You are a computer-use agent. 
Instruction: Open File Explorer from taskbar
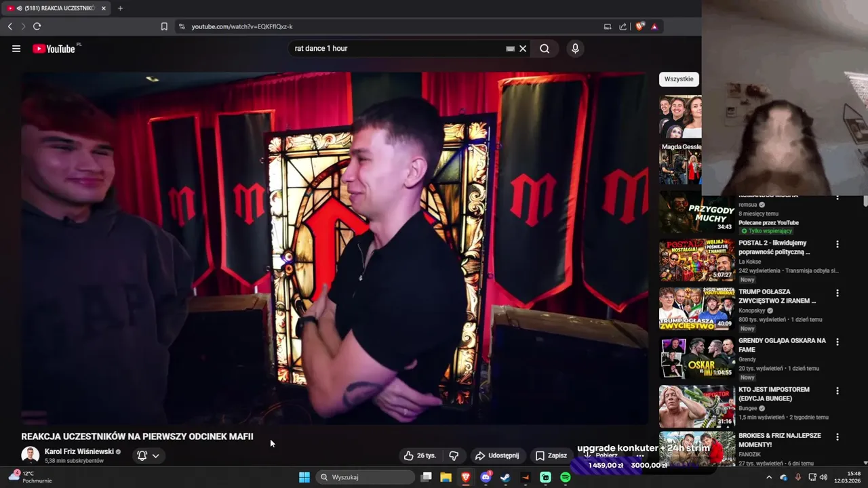tap(446, 477)
